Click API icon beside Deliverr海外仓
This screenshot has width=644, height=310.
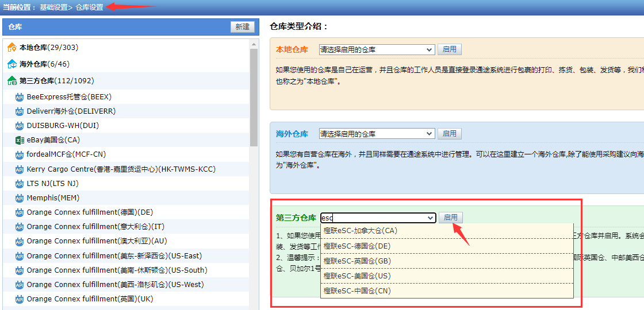coord(20,111)
